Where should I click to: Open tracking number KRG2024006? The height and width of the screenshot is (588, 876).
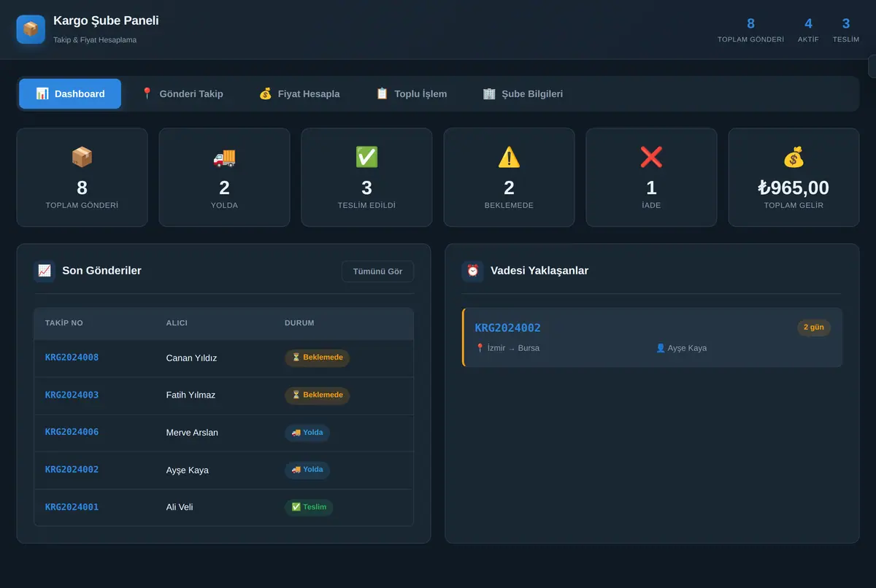click(x=72, y=432)
